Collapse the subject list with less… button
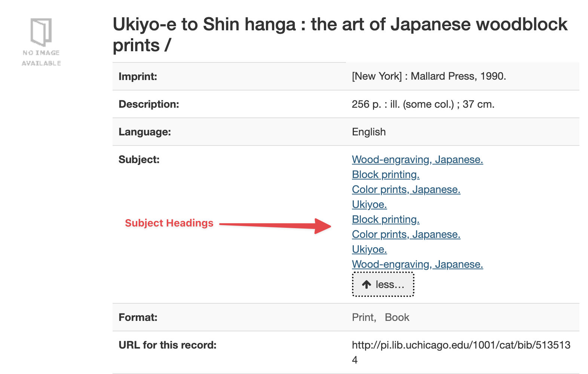This screenshot has width=588, height=374. [x=383, y=285]
